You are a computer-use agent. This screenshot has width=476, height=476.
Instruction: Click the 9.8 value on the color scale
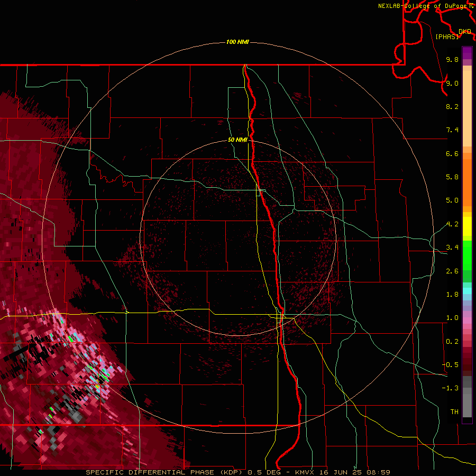[452, 59]
